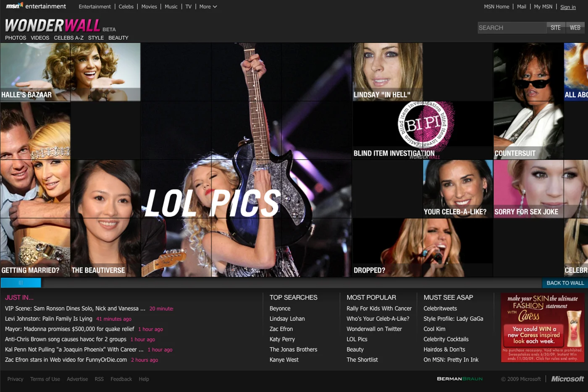Open the Microsoft logo in the footer

click(567, 379)
